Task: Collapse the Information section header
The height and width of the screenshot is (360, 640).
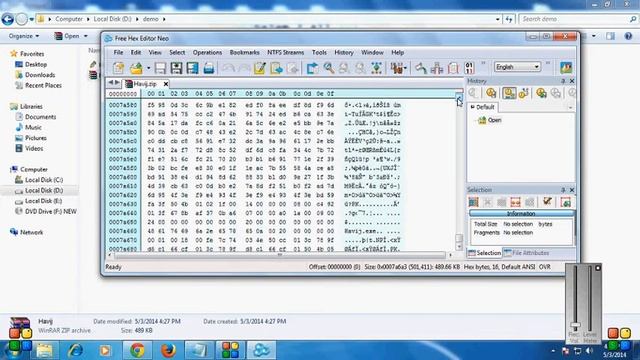Action: 521,213
